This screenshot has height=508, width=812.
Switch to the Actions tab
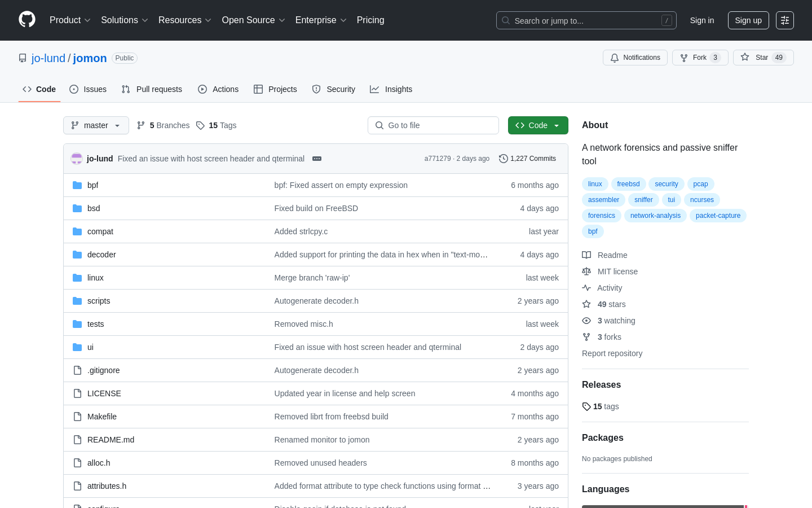218,89
